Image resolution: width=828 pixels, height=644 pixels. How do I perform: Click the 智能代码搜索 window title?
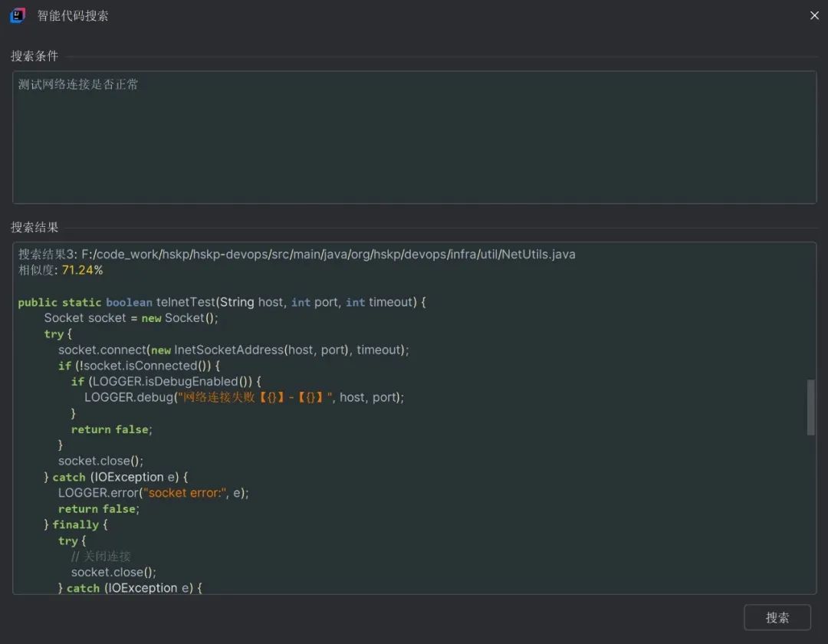73,15
